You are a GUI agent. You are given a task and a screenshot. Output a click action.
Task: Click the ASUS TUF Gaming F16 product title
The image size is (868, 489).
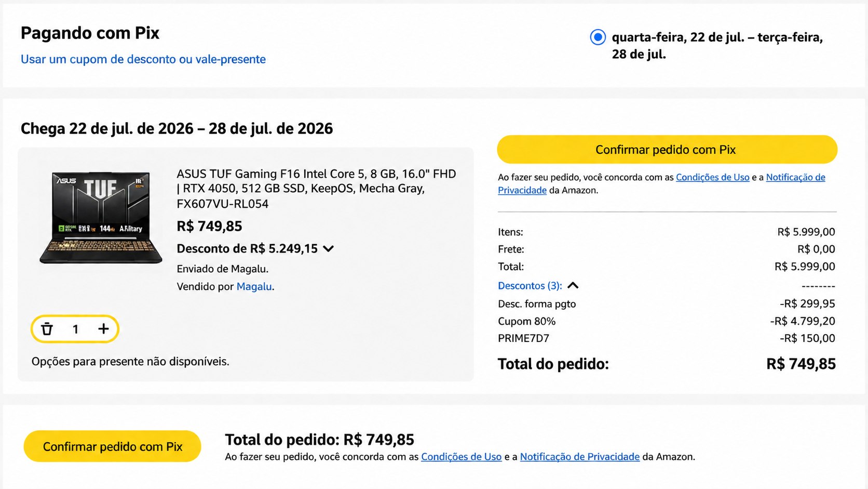pos(316,189)
